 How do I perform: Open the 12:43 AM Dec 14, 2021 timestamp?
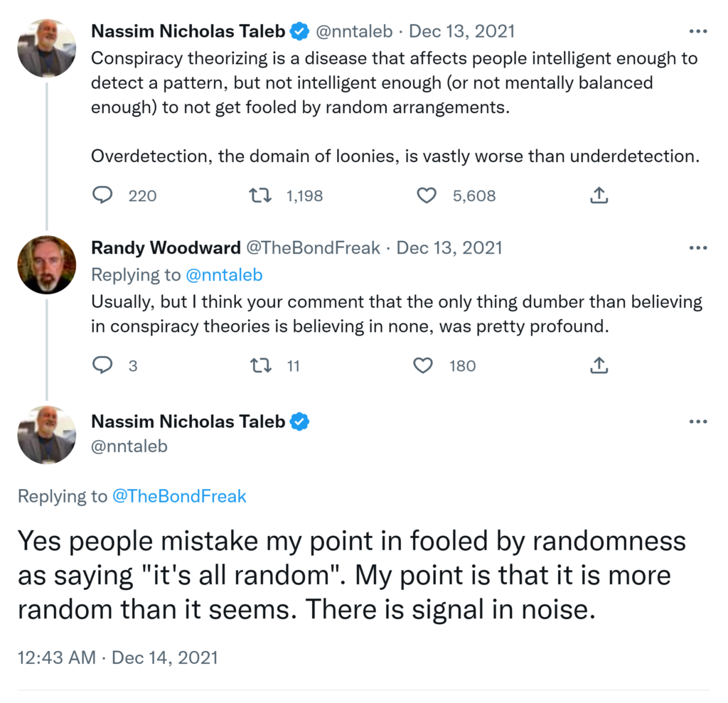coord(117,658)
